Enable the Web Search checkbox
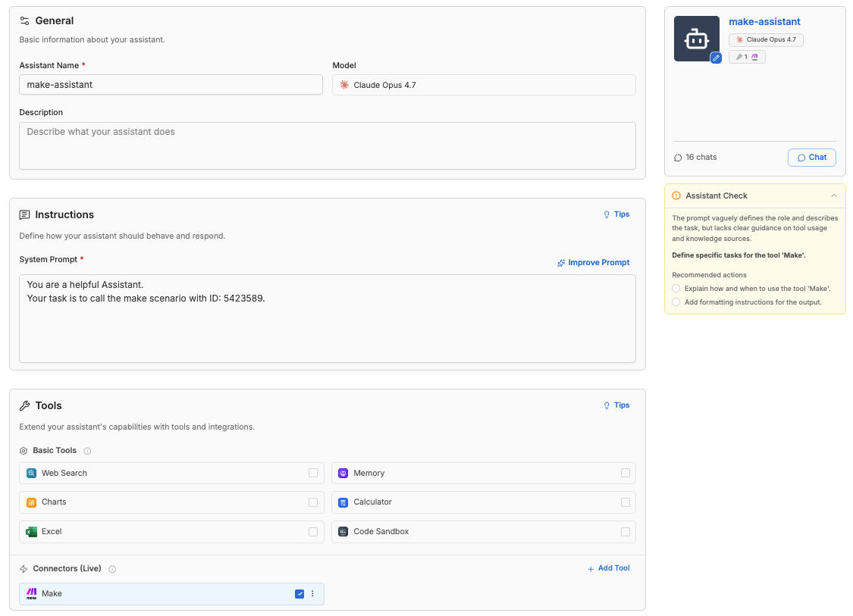 313,473
